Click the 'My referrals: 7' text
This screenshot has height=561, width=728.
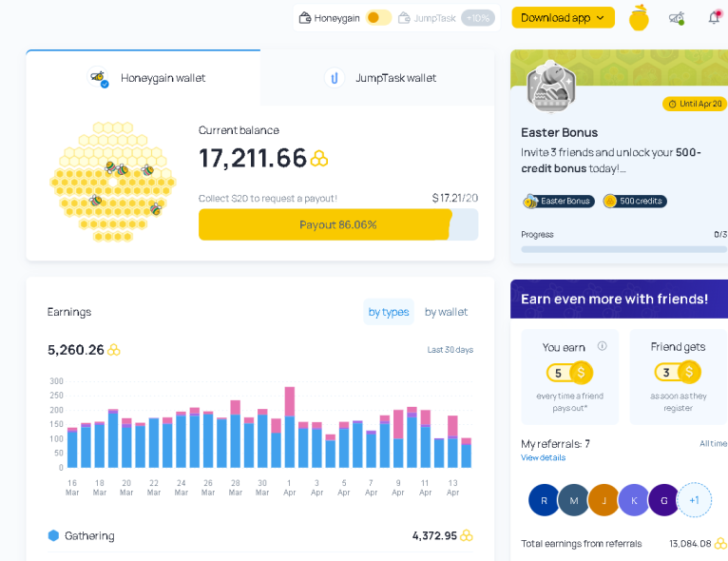[555, 444]
